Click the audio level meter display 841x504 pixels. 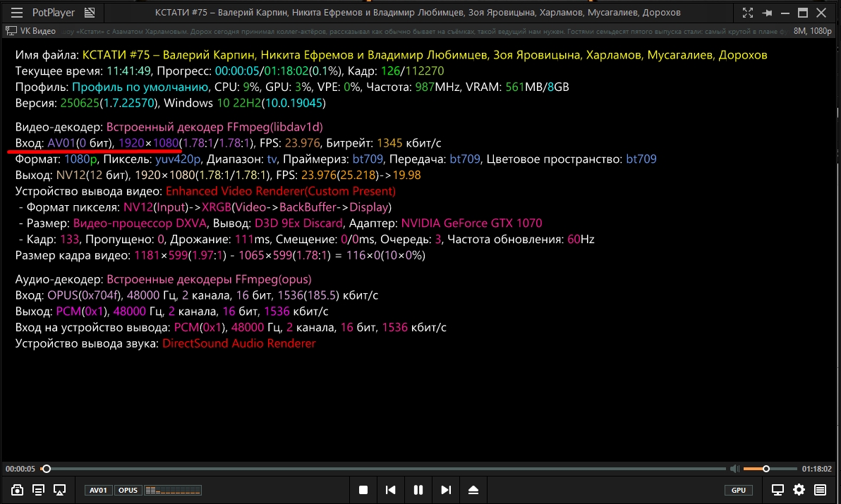173,490
